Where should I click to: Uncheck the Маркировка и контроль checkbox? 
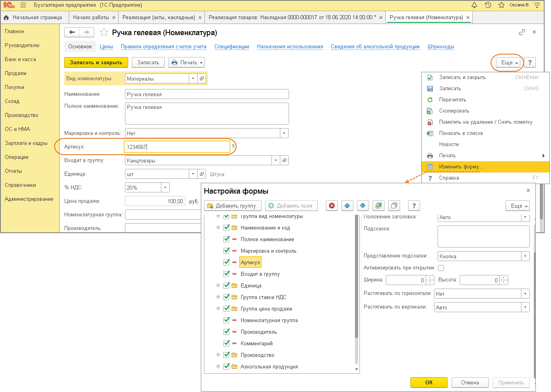coord(226,251)
